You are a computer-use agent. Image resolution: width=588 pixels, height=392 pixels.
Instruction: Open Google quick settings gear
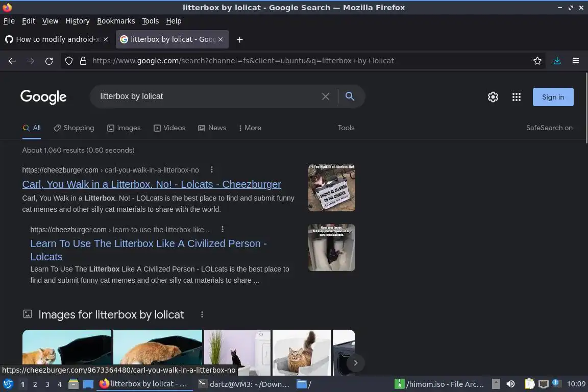tap(493, 97)
